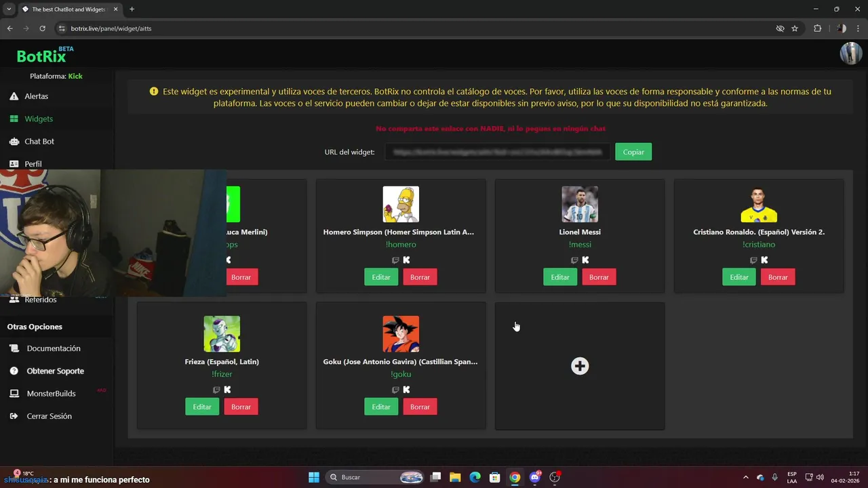Click the Twitch icon on Homero card
The height and width of the screenshot is (488, 868).
pyautogui.click(x=395, y=260)
